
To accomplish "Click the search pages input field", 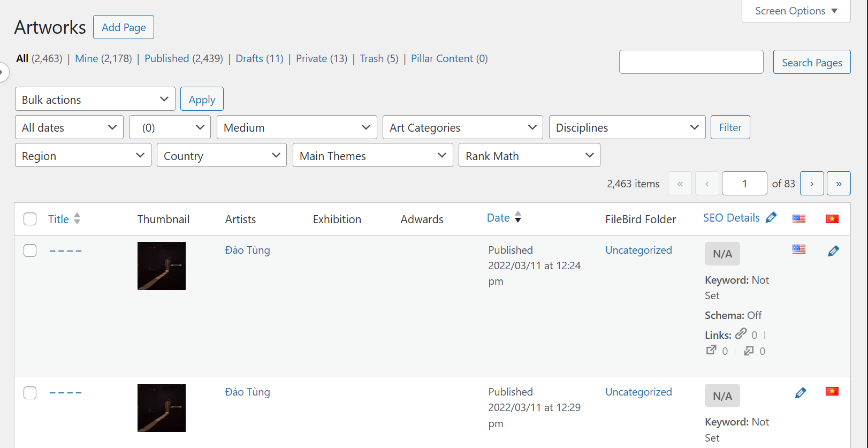I will [x=691, y=62].
